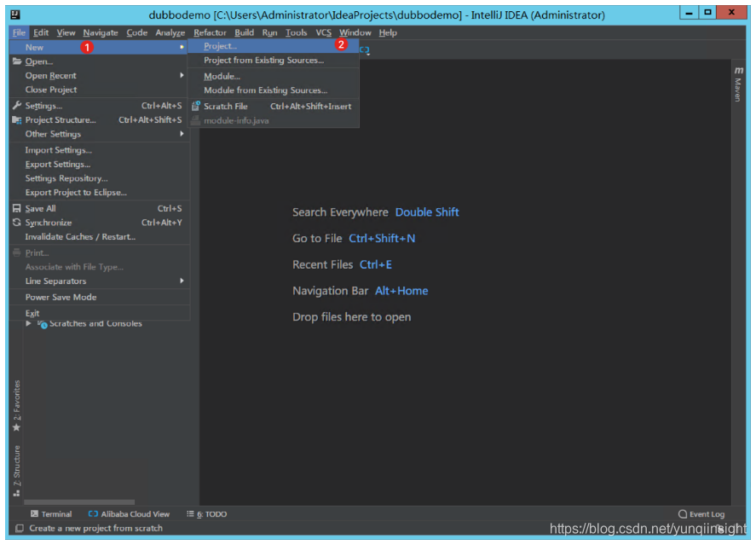The width and height of the screenshot is (756, 545).
Task: Click the Scratch File icon
Action: click(196, 106)
